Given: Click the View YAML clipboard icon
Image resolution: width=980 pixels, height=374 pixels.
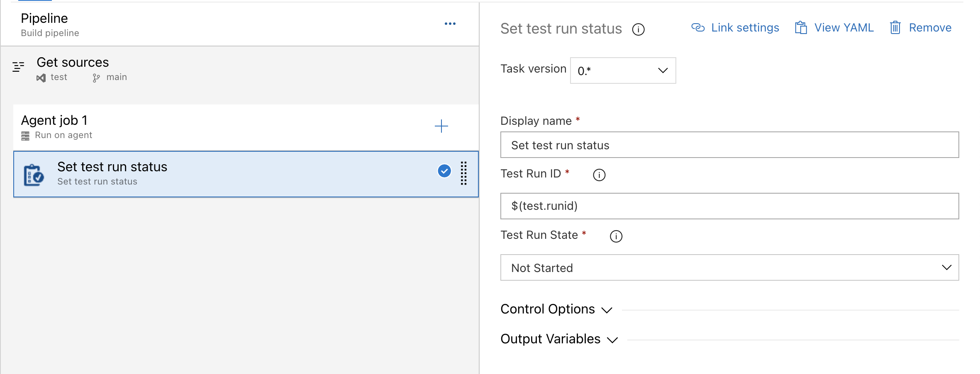Looking at the screenshot, I should 800,27.
